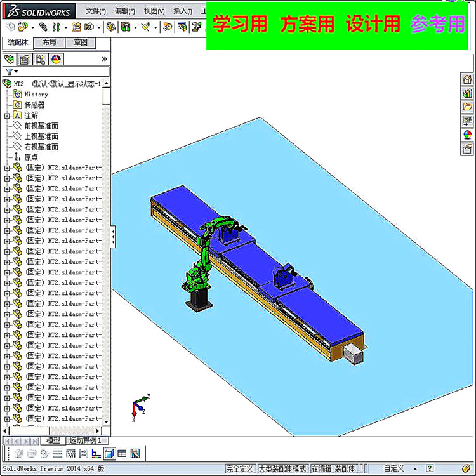Open the 文件(F) menu
476x476 pixels.
95,11
